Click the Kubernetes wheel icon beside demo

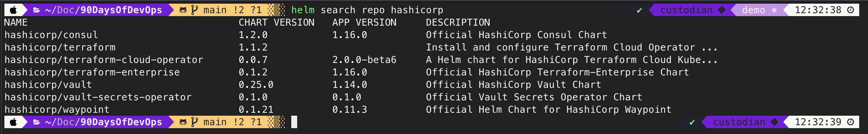(774, 10)
